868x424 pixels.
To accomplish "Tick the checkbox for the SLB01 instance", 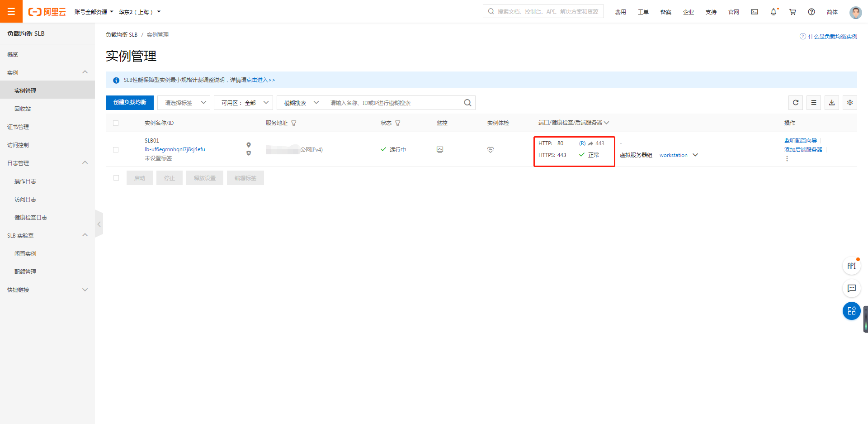I will (x=116, y=150).
